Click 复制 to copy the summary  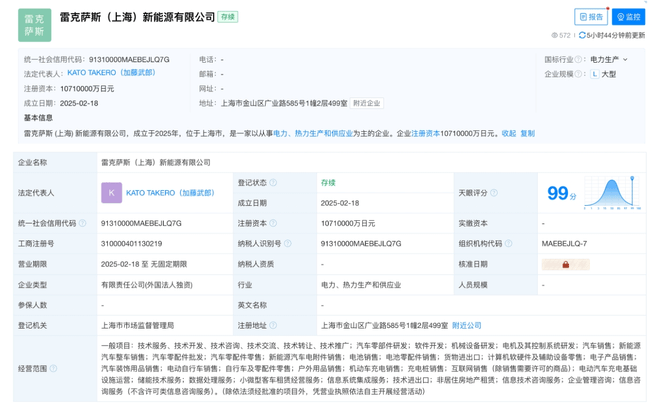[x=527, y=133]
